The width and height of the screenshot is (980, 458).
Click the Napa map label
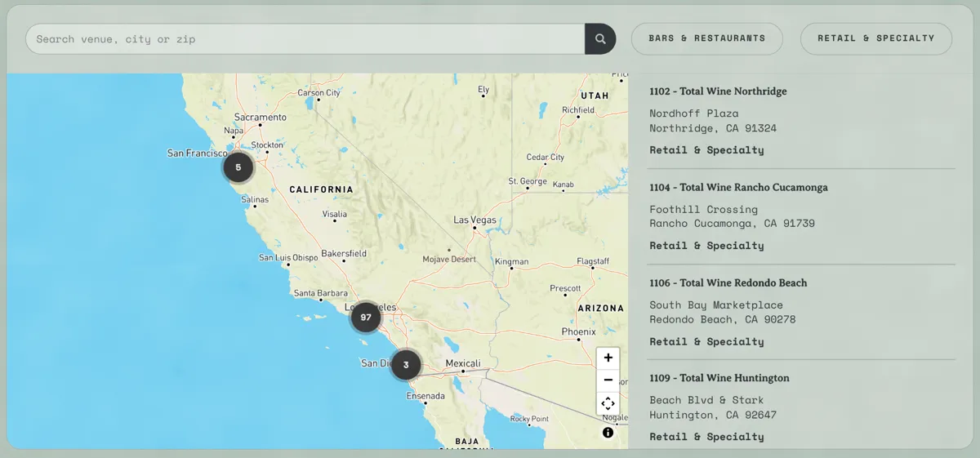234,131
